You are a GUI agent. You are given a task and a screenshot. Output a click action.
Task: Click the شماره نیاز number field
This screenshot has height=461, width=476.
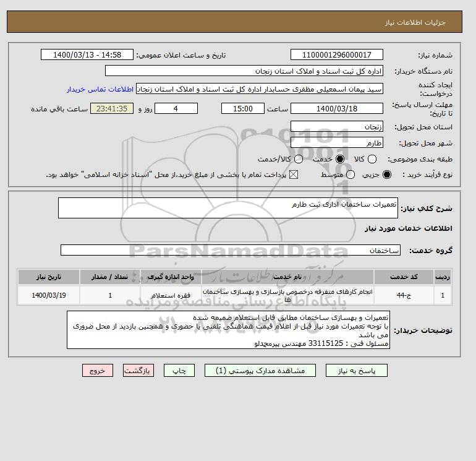pyautogui.click(x=337, y=54)
